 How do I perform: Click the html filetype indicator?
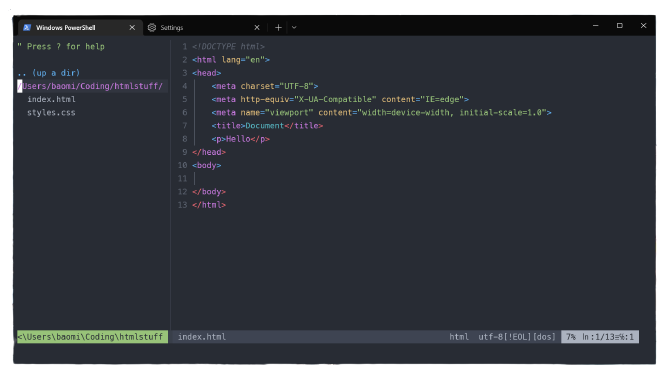(x=459, y=337)
